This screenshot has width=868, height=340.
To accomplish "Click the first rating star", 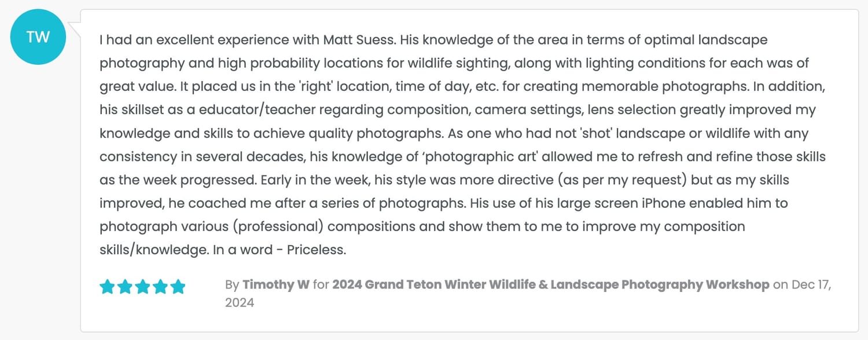I will pyautogui.click(x=107, y=286).
